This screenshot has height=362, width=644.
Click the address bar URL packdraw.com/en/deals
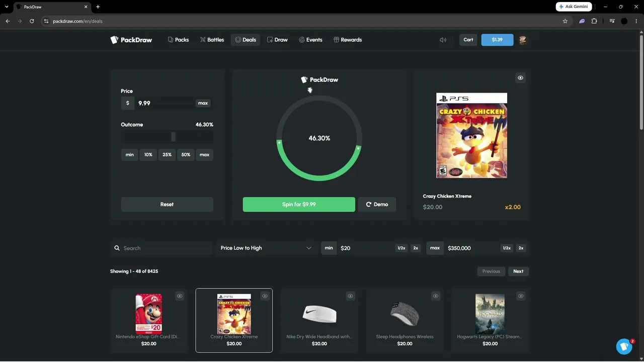77,21
